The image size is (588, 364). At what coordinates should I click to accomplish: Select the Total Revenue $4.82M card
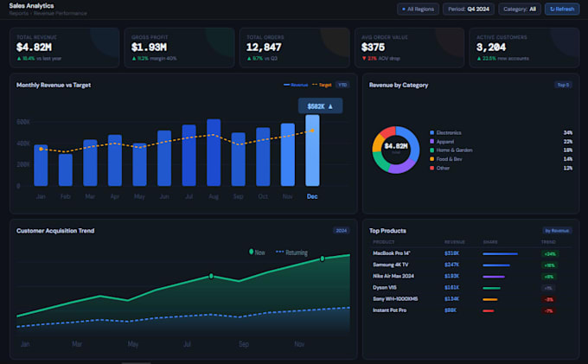pos(65,48)
